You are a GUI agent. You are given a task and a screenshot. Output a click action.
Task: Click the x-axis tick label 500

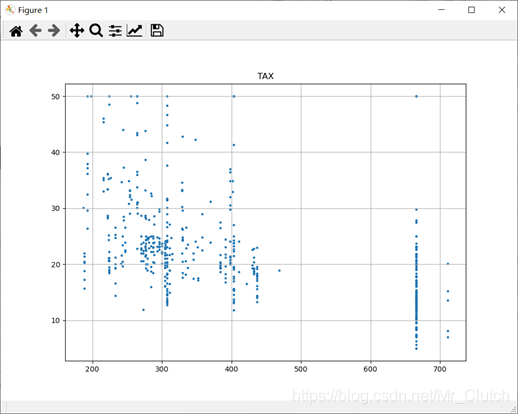[x=301, y=369]
